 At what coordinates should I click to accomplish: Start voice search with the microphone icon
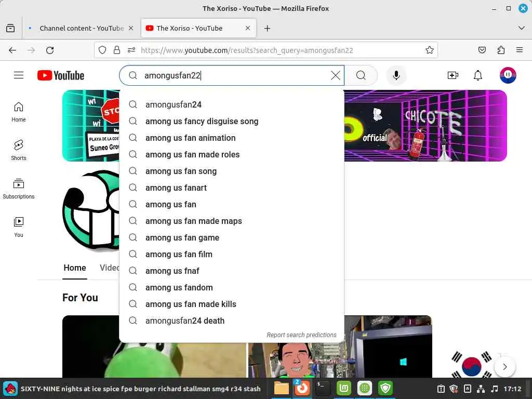(396, 75)
